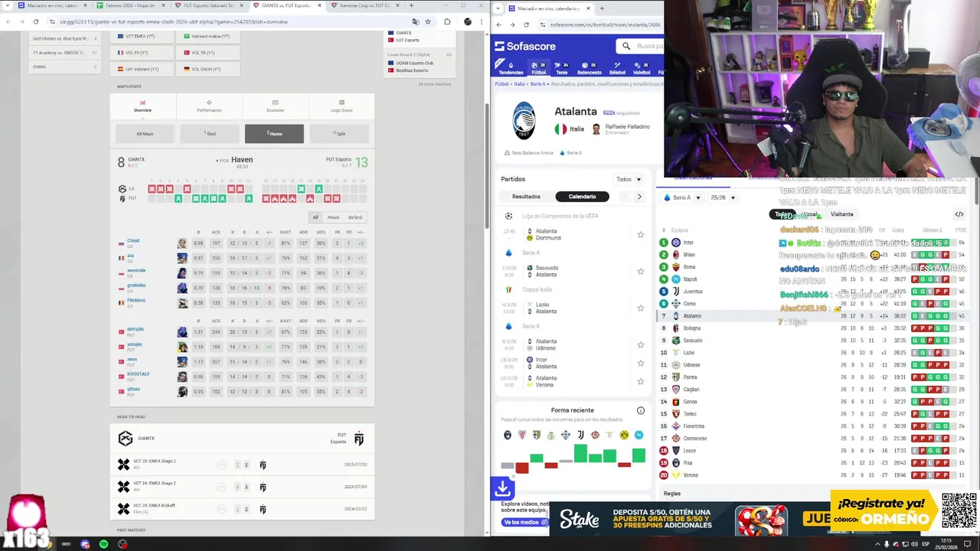Open Tendencias sport category
The width and height of the screenshot is (980, 551).
coord(511,68)
